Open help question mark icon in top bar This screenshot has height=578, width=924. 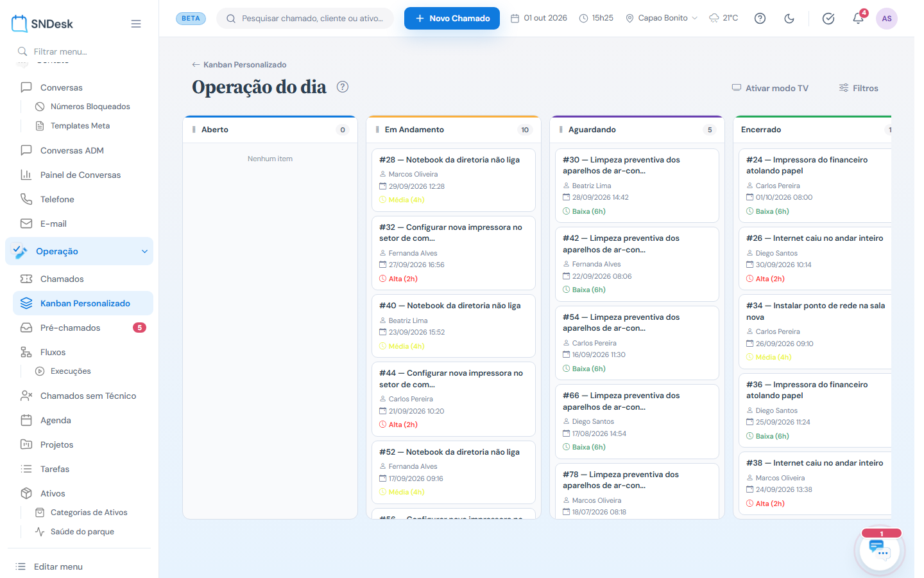tap(760, 19)
